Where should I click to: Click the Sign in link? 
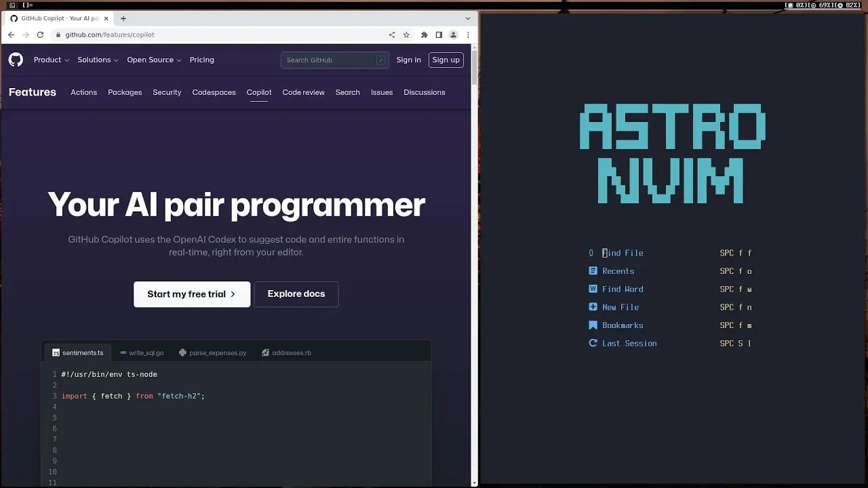(x=408, y=60)
